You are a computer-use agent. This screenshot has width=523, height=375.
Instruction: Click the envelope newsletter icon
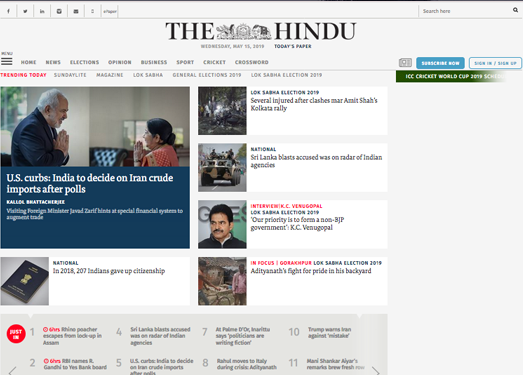76,11
